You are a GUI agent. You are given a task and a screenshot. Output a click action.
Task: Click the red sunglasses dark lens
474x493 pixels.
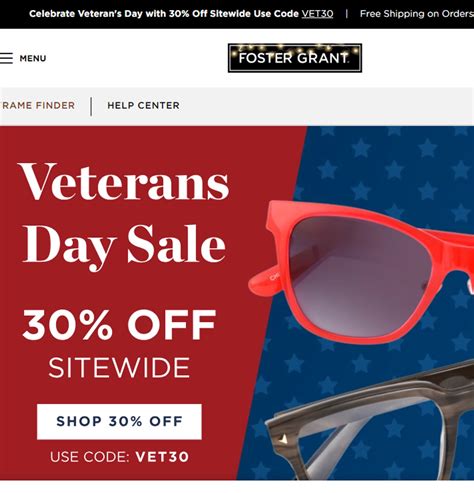pyautogui.click(x=360, y=275)
